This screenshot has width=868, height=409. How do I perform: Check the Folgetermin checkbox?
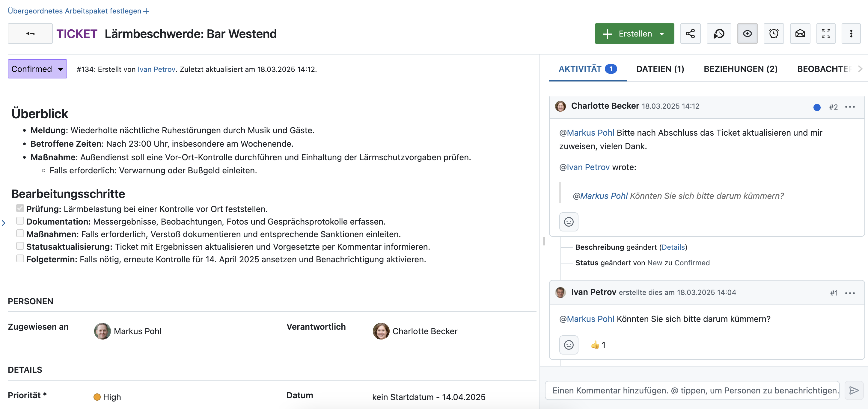click(x=20, y=258)
